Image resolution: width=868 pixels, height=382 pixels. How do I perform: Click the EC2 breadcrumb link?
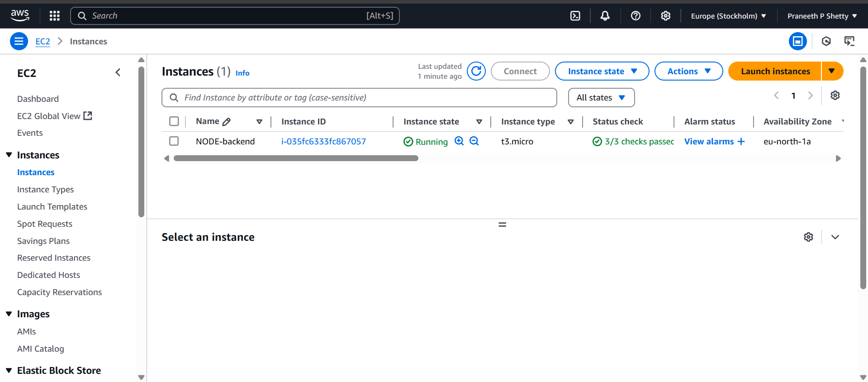[43, 41]
